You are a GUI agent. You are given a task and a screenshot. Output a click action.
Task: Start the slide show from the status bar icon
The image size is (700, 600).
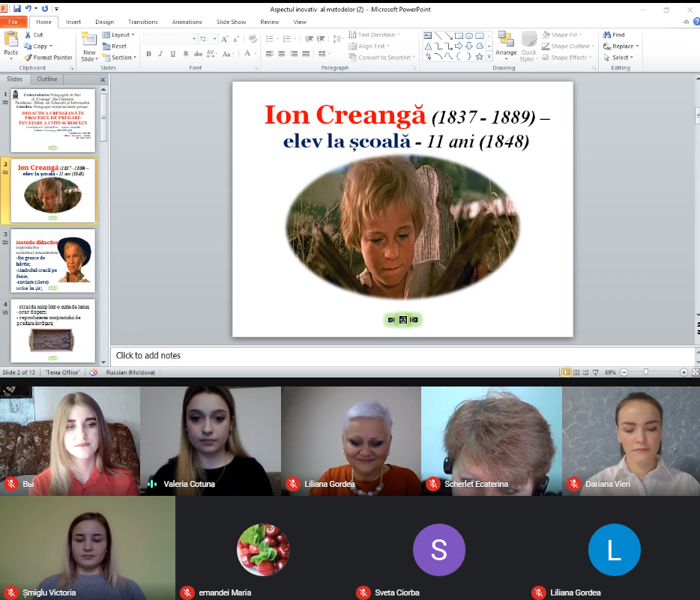coord(596,372)
